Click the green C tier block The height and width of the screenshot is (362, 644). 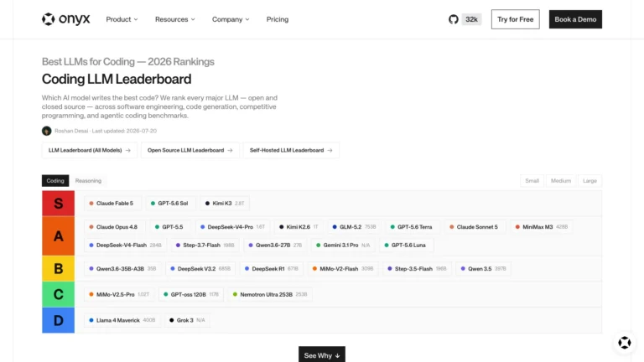(x=59, y=294)
